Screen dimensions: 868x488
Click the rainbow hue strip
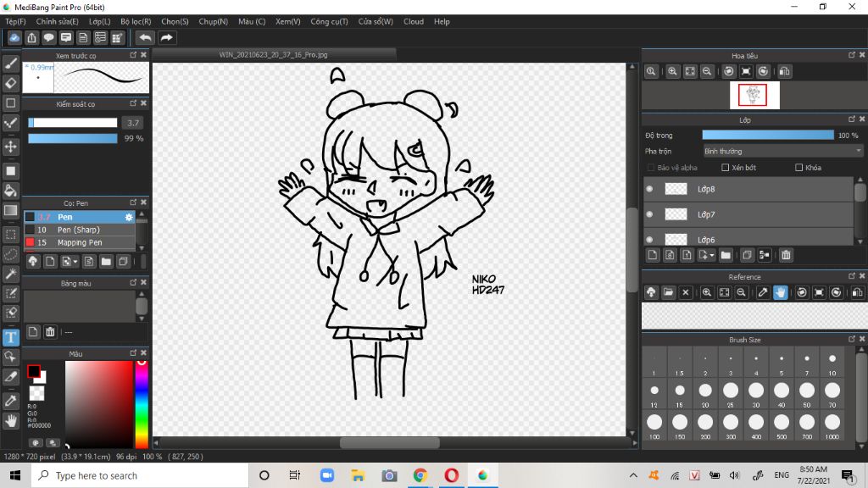click(x=142, y=404)
